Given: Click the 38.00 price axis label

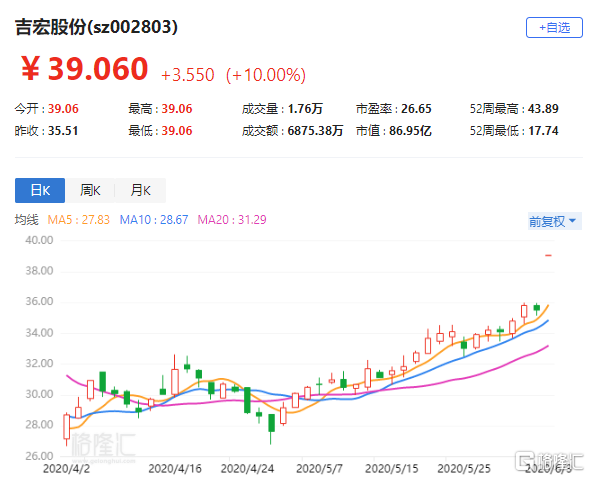Looking at the screenshot, I should tap(39, 271).
